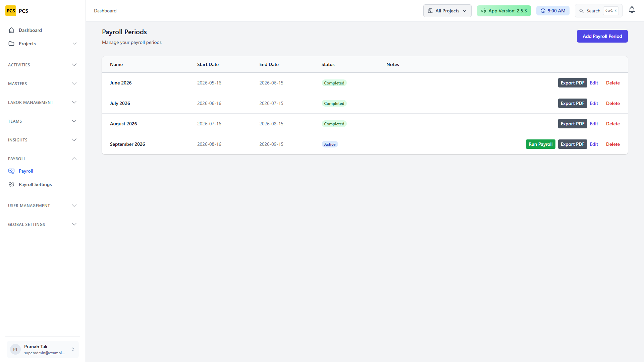This screenshot has width=644, height=362.
Task: Export PDF for June 2026
Action: [x=572, y=83]
